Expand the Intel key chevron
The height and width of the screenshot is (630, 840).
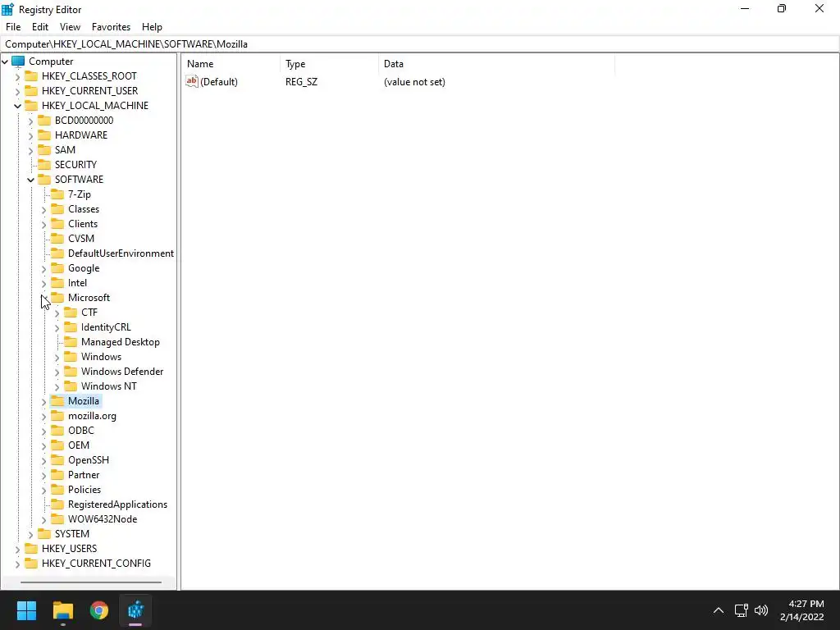44,283
